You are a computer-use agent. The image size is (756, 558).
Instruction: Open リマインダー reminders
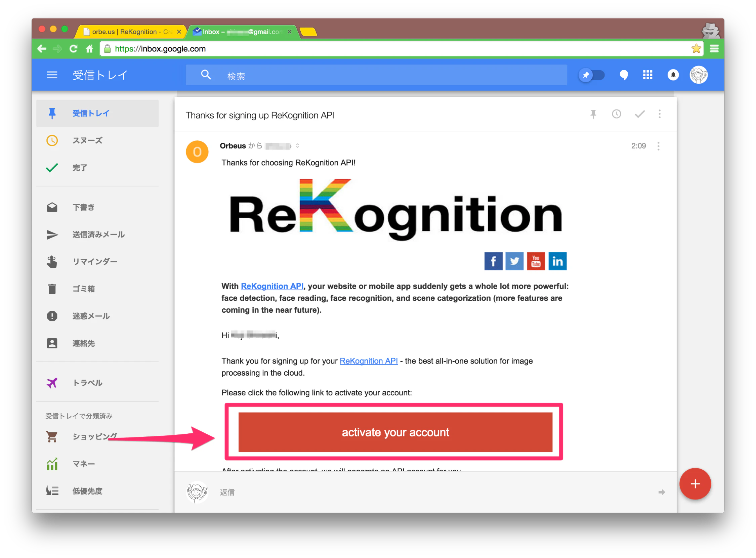(97, 261)
